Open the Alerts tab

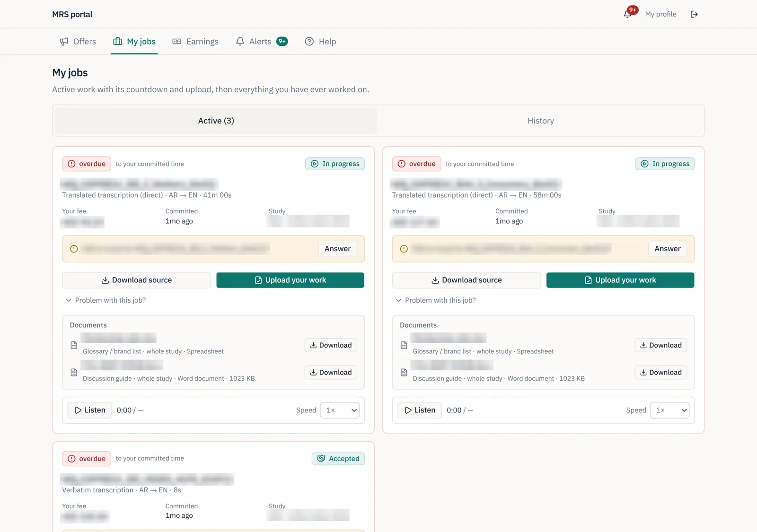(262, 42)
